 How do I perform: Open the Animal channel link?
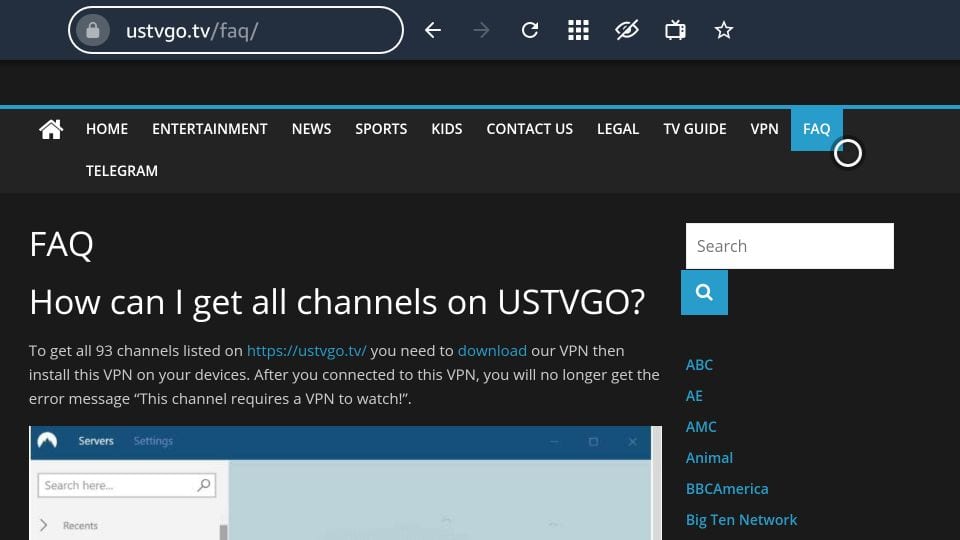tap(709, 458)
